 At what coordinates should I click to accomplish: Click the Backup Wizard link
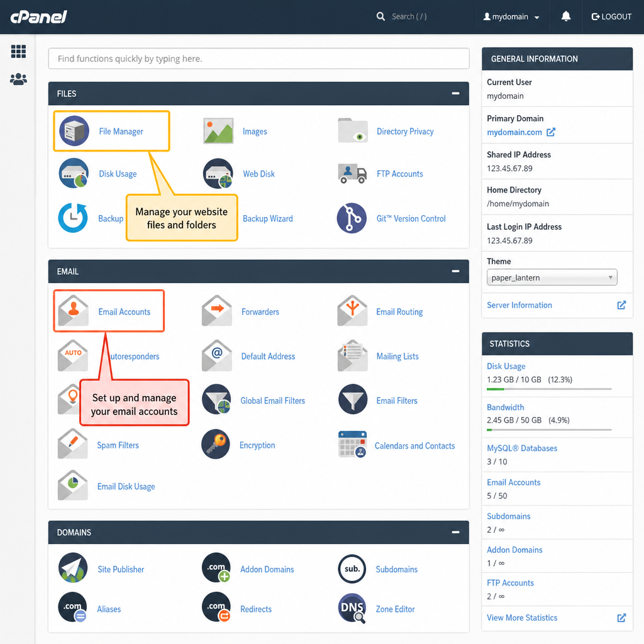point(267,218)
